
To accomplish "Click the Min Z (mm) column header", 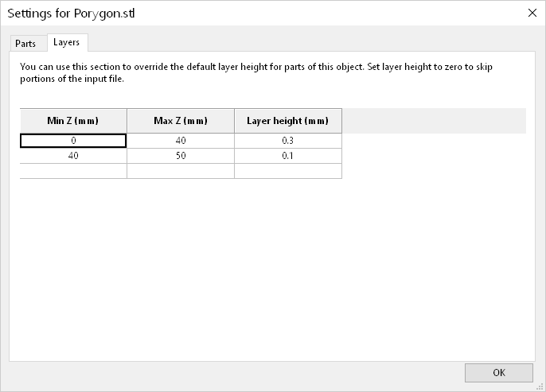I will click(x=73, y=121).
